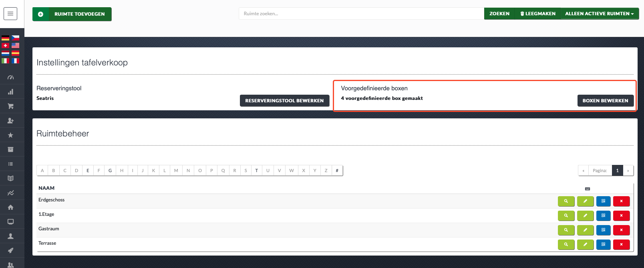Edit 1.Etage using the pencil button
644x268 pixels.
click(x=585, y=216)
